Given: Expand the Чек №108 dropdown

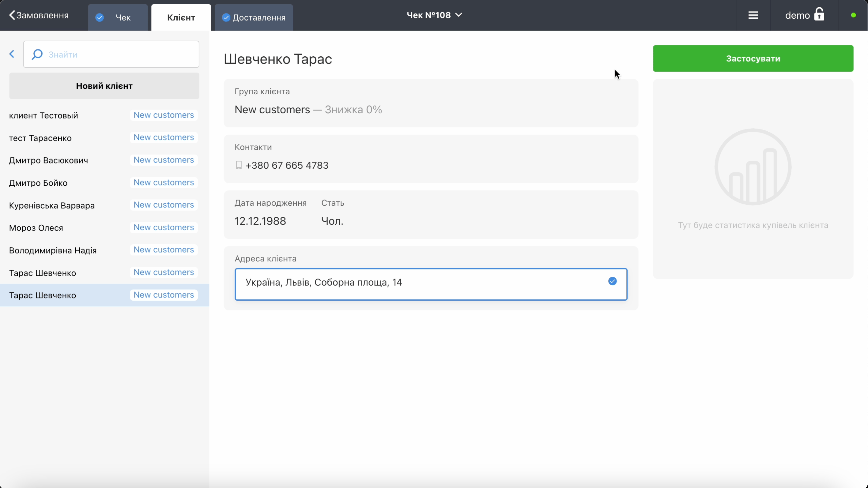Looking at the screenshot, I should [x=434, y=15].
